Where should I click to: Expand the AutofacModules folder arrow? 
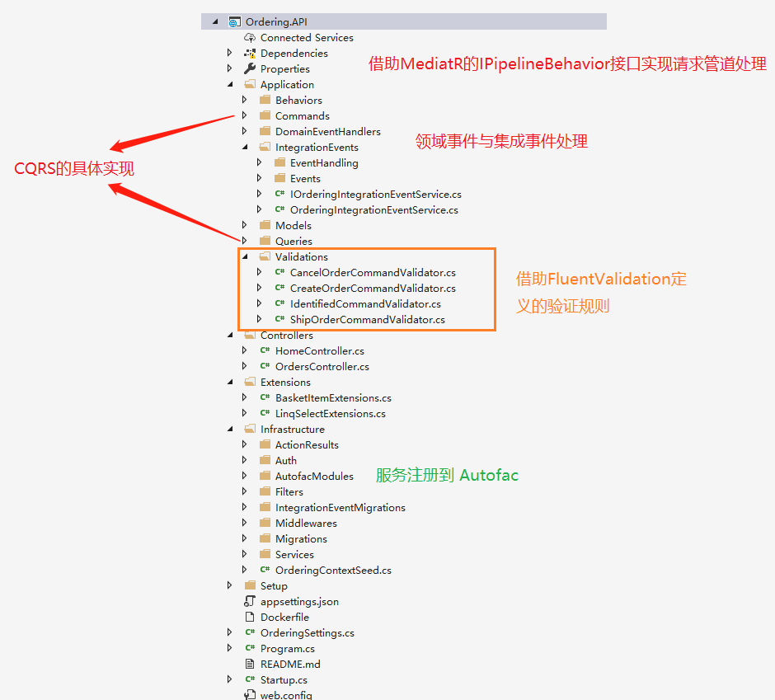245,477
